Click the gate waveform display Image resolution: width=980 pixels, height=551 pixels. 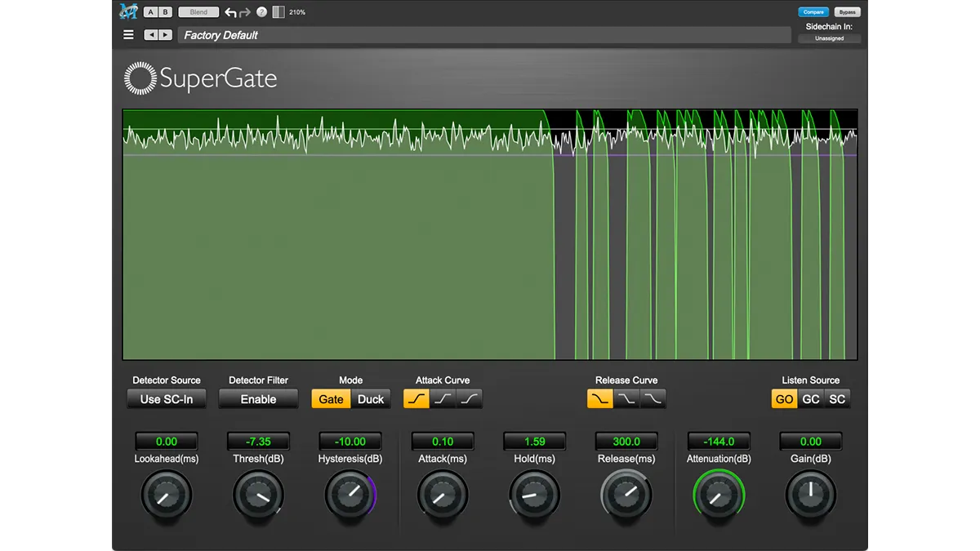coord(490,234)
